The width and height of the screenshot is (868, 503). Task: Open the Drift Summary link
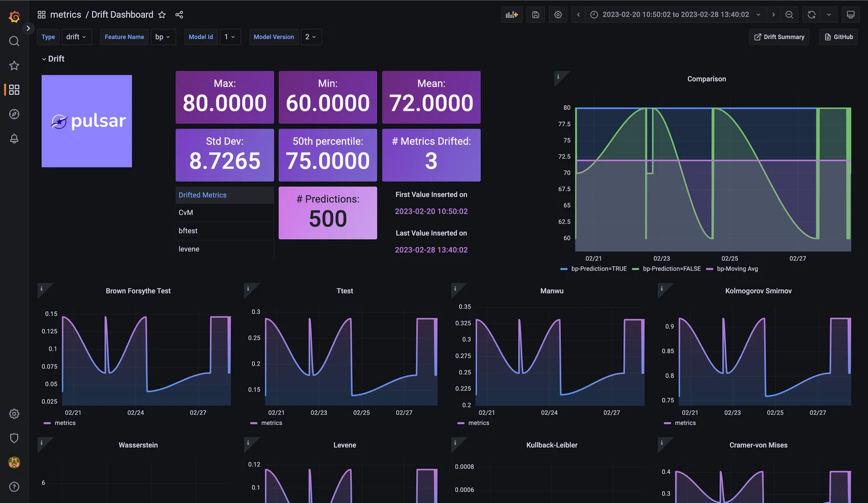[x=779, y=37]
